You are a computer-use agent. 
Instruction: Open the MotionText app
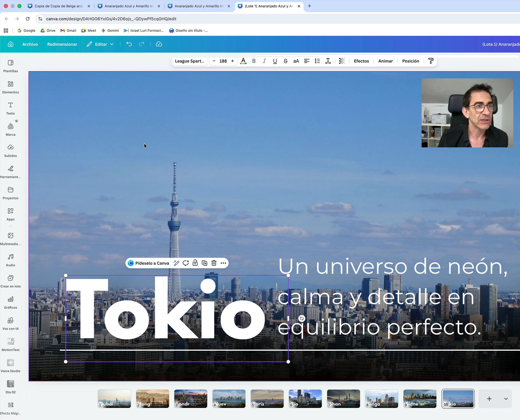tap(11, 345)
